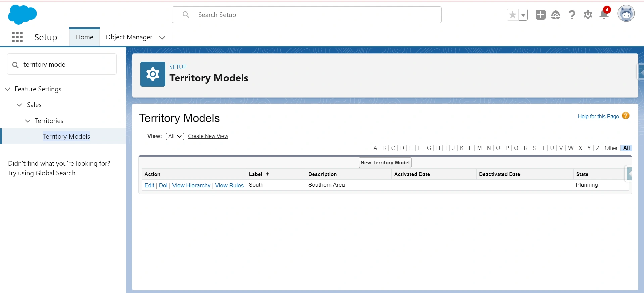Screen dimensions: 644x293
Task: Click the quick find box with 'territory model'
Action: coord(62,64)
